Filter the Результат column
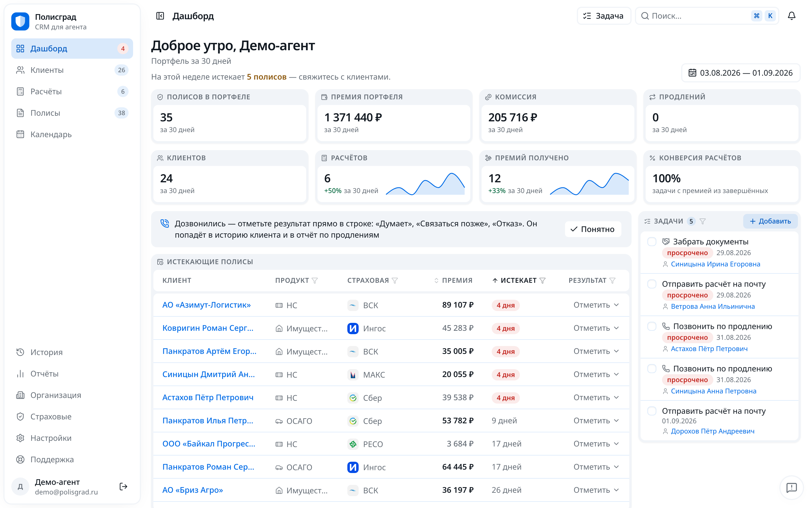The width and height of the screenshot is (812, 508). (612, 281)
